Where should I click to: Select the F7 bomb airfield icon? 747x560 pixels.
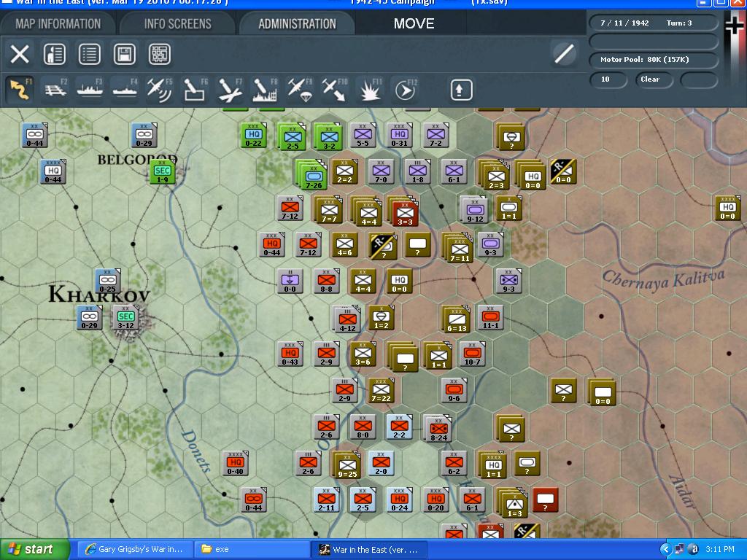pyautogui.click(x=230, y=89)
